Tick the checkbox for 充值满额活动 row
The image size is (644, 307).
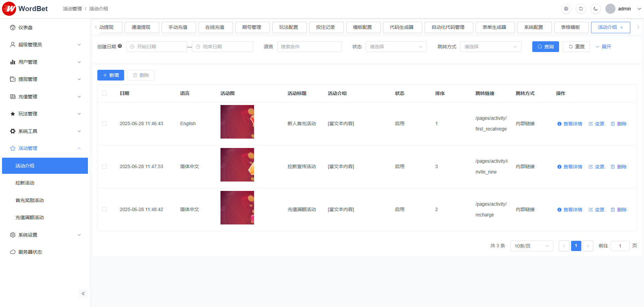click(104, 209)
